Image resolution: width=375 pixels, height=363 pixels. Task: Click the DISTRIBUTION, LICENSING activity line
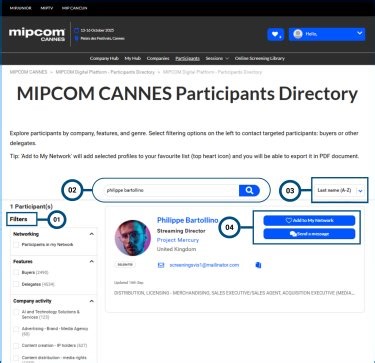tap(234, 293)
